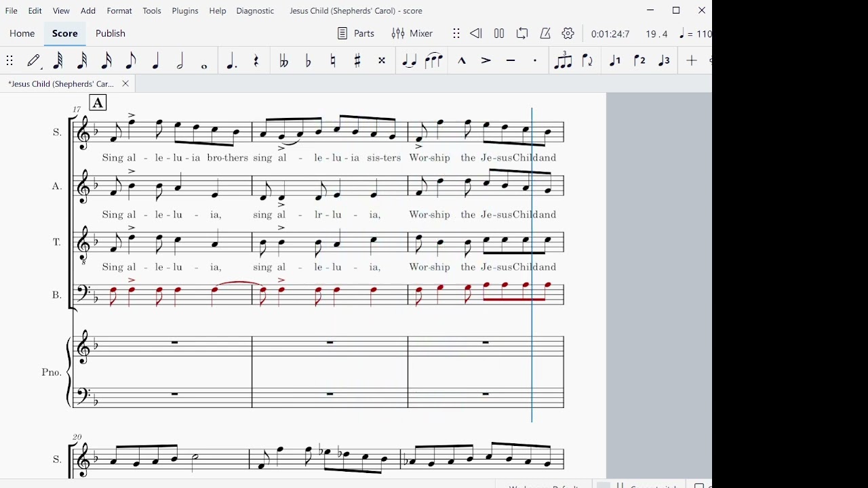Switch to the Publish tab
Screen dimensions: 868x488
111,33
